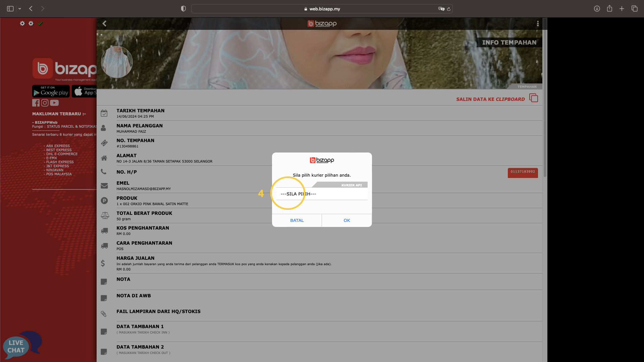Screen dimensions: 644x362
Task: Click the page vertical scrollbar
Action: 545,97
